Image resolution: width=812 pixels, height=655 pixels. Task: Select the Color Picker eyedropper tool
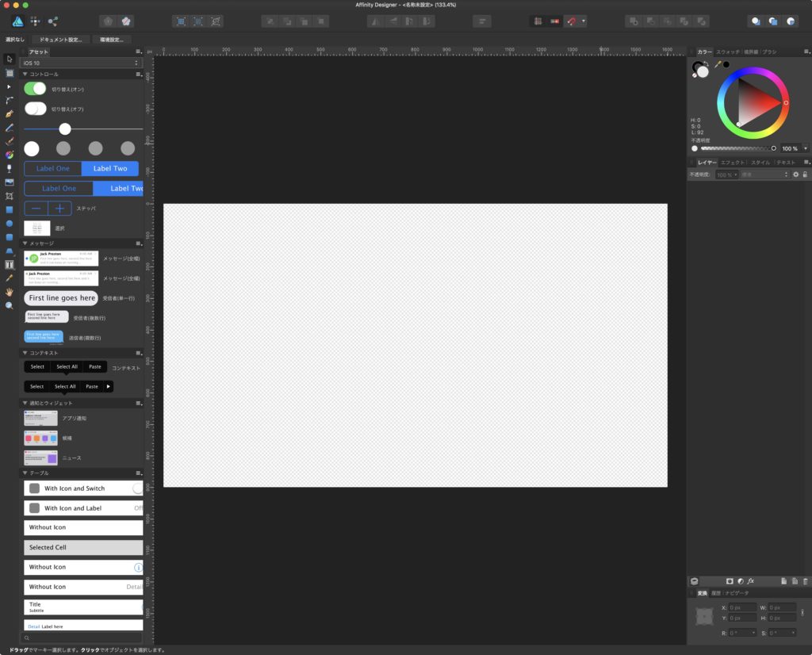(x=10, y=278)
